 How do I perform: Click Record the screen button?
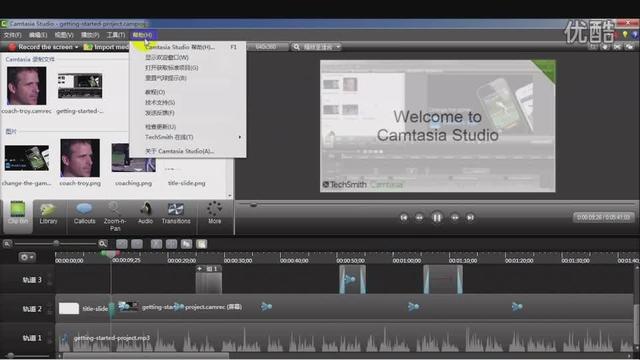point(40,47)
